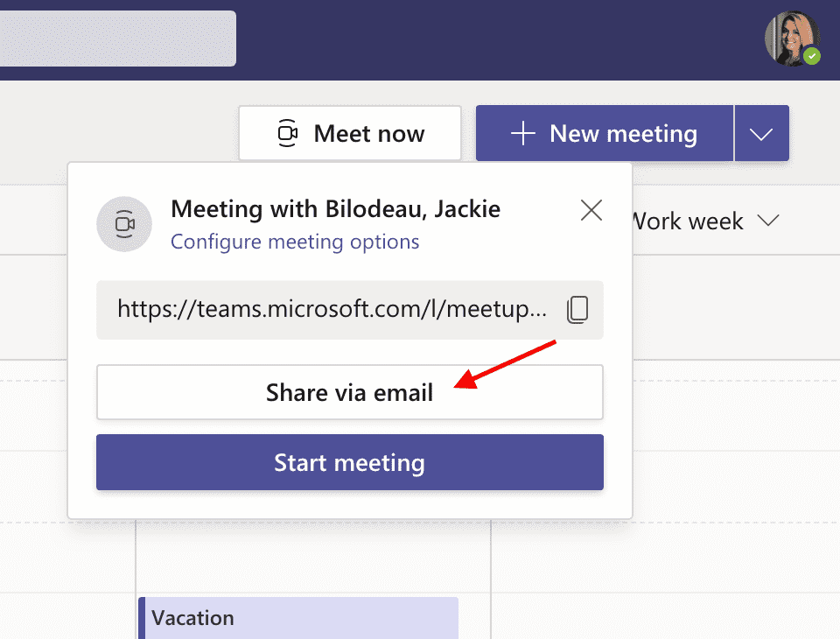Click the video camera icon on Meet now
This screenshot has width=840, height=639.
click(x=287, y=133)
